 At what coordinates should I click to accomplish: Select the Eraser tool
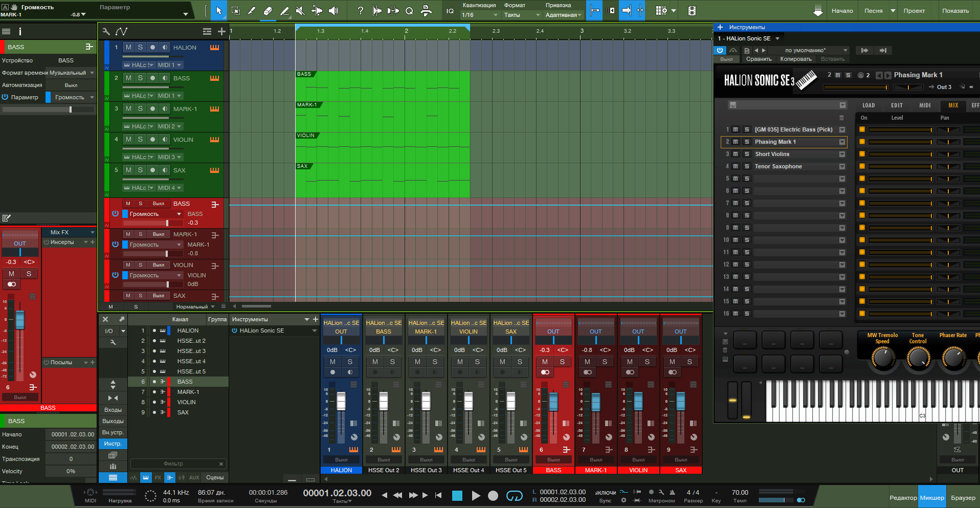(268, 11)
